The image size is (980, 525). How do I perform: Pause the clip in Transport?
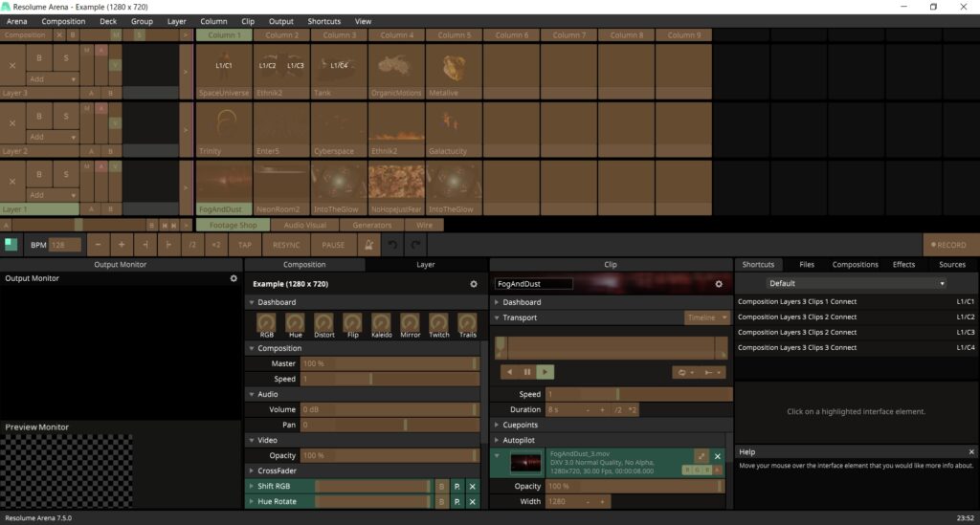pyautogui.click(x=527, y=372)
